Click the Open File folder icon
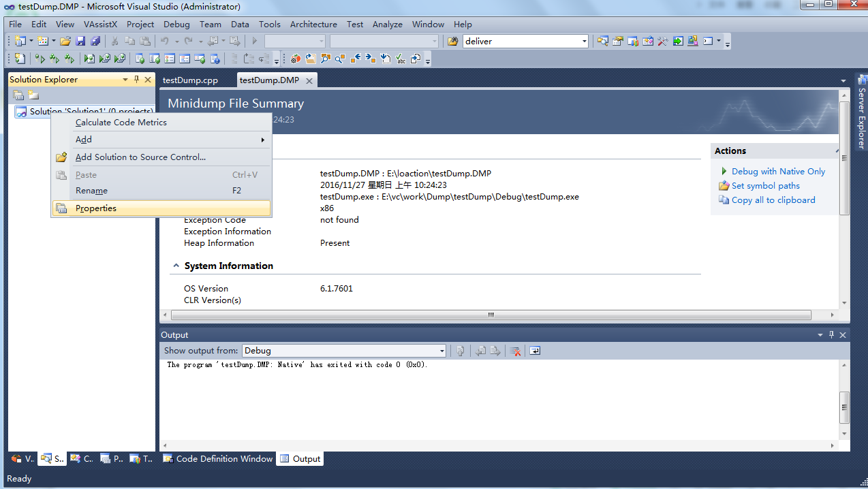Viewport: 868px width, 489px height. [65, 42]
